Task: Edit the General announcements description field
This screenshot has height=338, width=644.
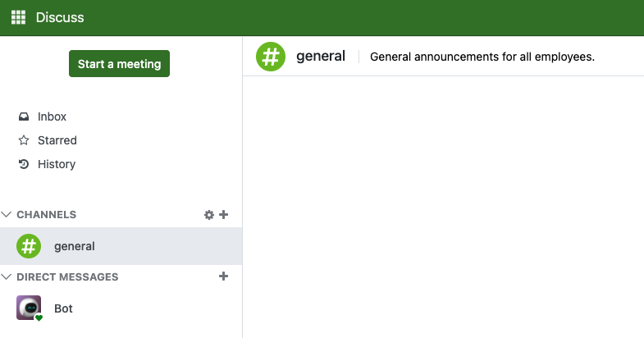Action: click(x=482, y=57)
